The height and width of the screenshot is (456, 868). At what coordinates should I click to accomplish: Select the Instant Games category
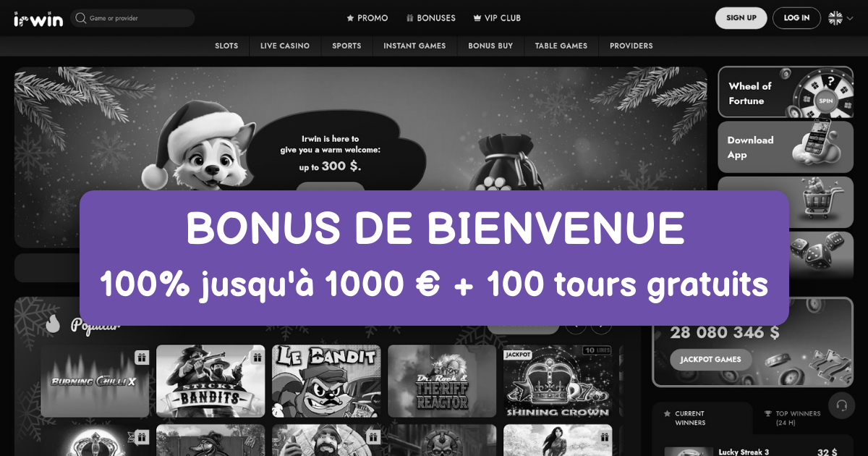415,46
